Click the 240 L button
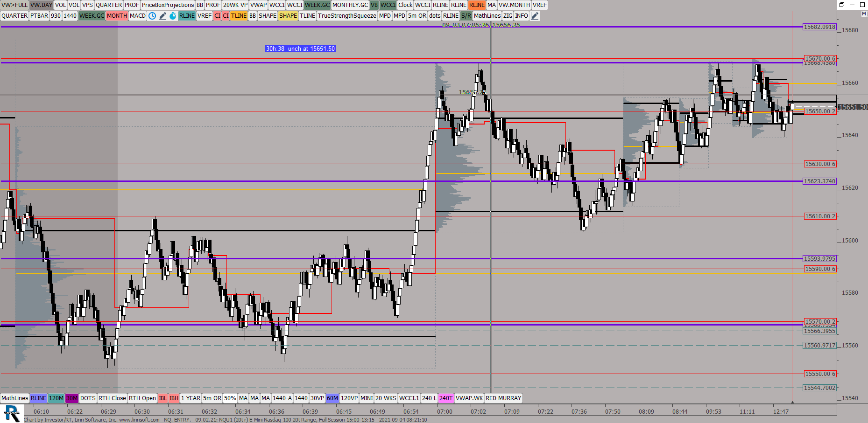This screenshot has width=868, height=423. tap(429, 398)
